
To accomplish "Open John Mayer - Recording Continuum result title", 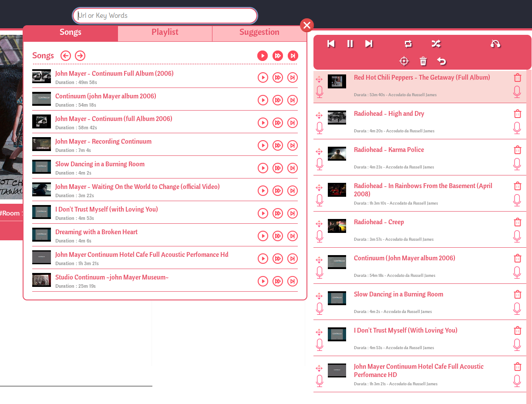I will pos(103,141).
